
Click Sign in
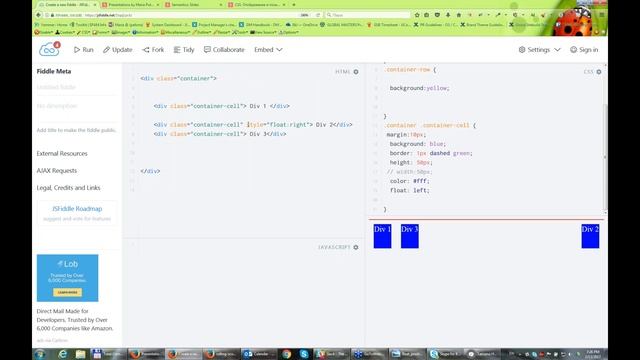pyautogui.click(x=584, y=50)
